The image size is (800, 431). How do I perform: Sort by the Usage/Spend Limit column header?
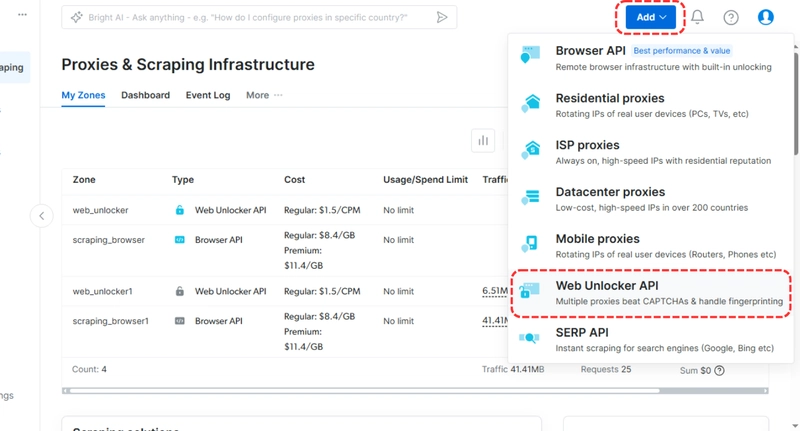426,180
